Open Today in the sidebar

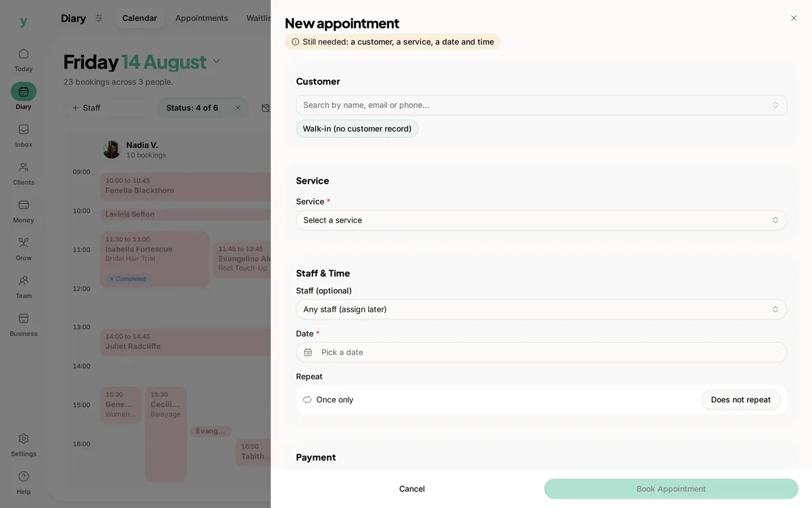coord(24,60)
